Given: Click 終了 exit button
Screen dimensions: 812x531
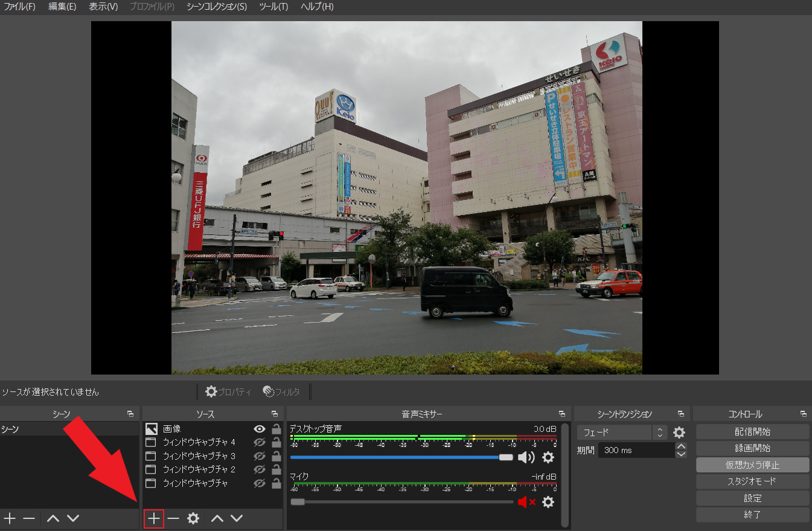Looking at the screenshot, I should [x=752, y=515].
